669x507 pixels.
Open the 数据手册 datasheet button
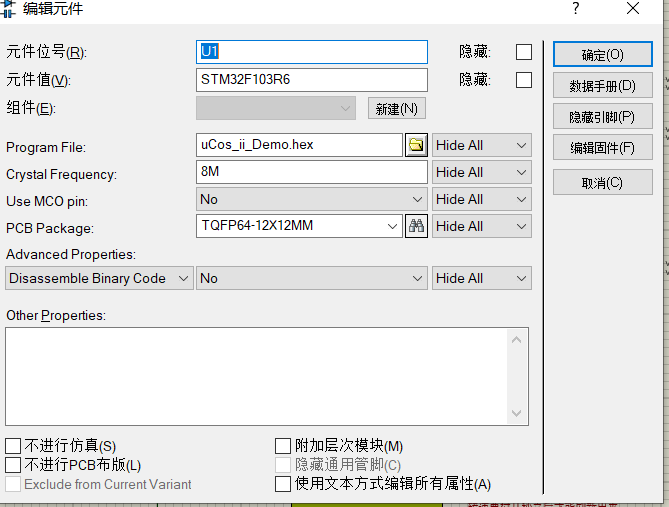click(x=602, y=85)
